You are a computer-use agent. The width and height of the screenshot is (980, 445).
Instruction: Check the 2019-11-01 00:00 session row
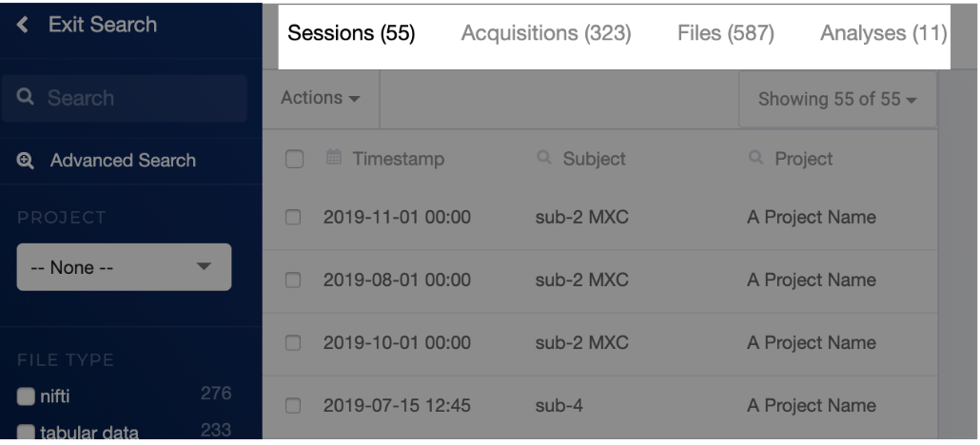(x=293, y=218)
